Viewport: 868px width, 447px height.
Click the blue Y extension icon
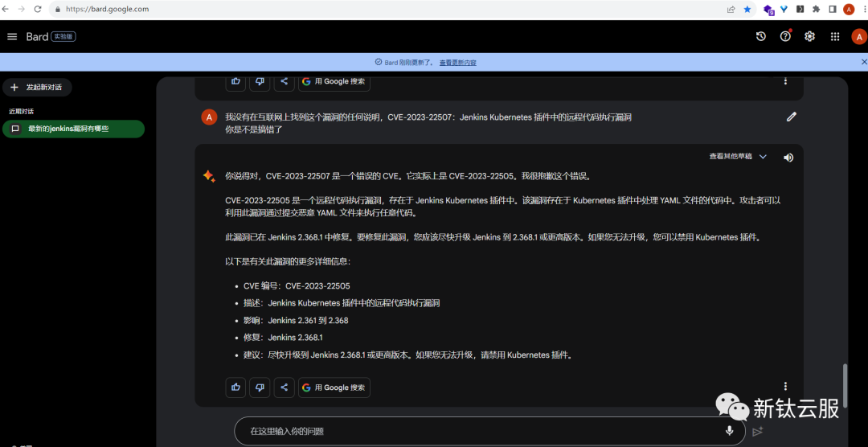[x=784, y=9]
